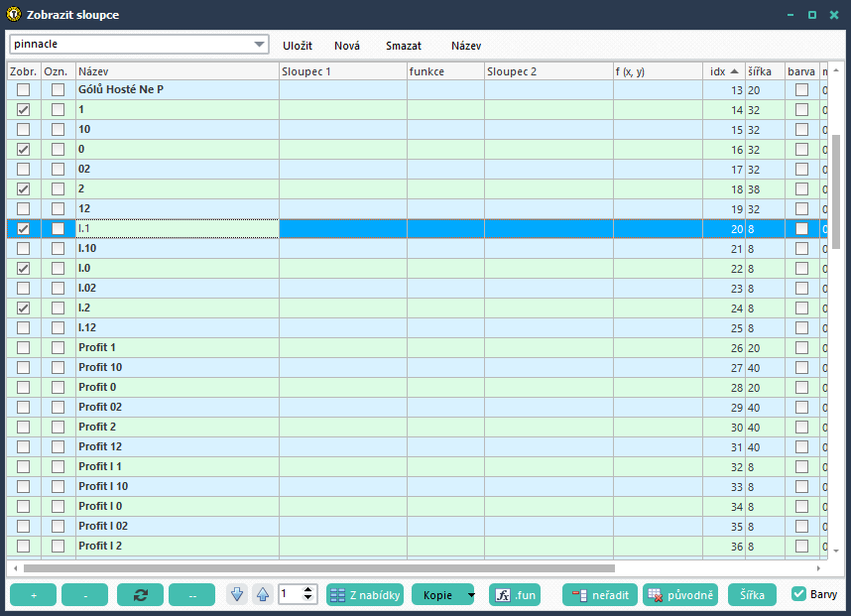
Task: Click the Sloupec 1 column header
Action: click(343, 71)
